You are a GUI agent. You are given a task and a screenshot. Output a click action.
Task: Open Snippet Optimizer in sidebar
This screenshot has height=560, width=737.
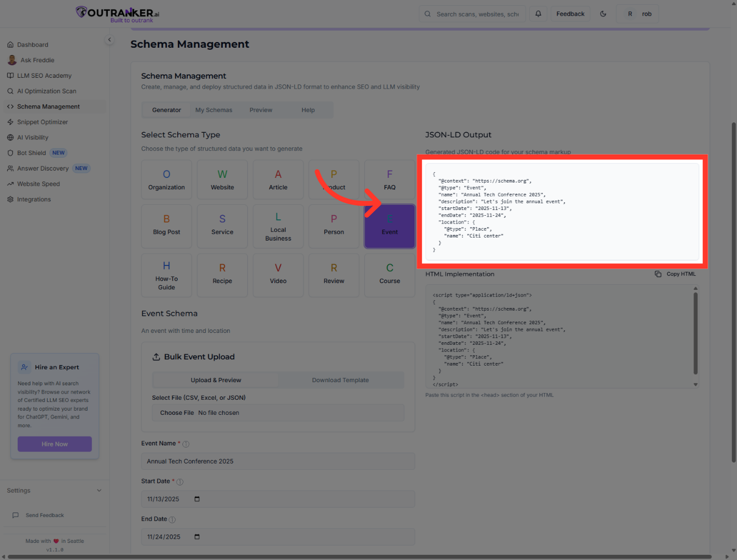42,122
